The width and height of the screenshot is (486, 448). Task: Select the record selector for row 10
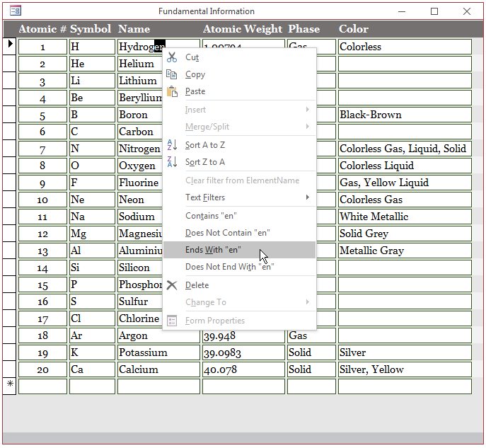pos(9,200)
